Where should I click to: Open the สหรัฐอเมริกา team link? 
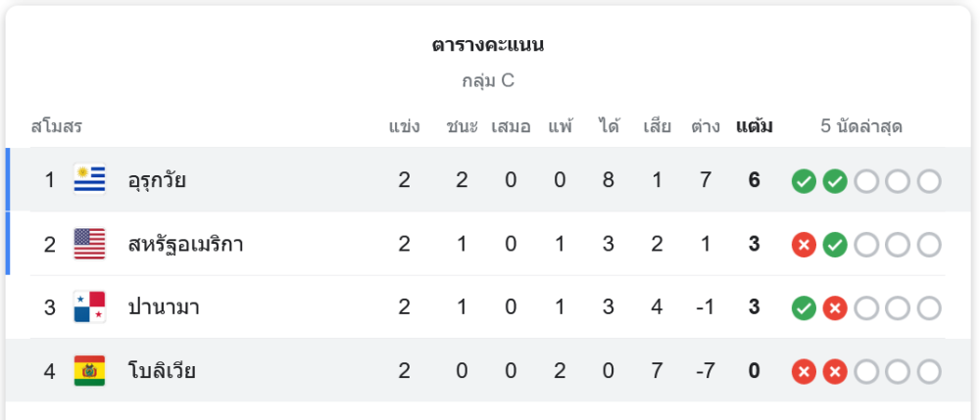(185, 244)
